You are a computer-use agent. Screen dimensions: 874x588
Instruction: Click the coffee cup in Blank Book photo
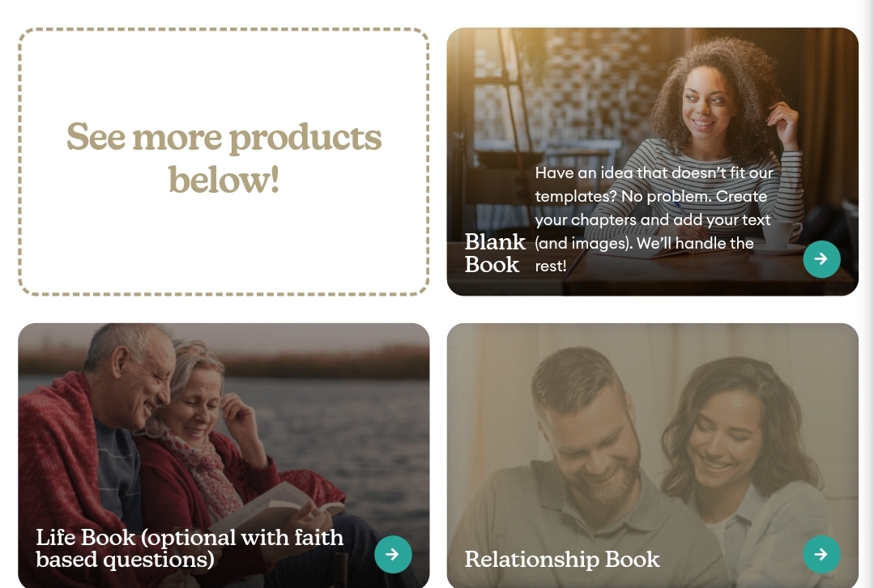pyautogui.click(x=783, y=234)
